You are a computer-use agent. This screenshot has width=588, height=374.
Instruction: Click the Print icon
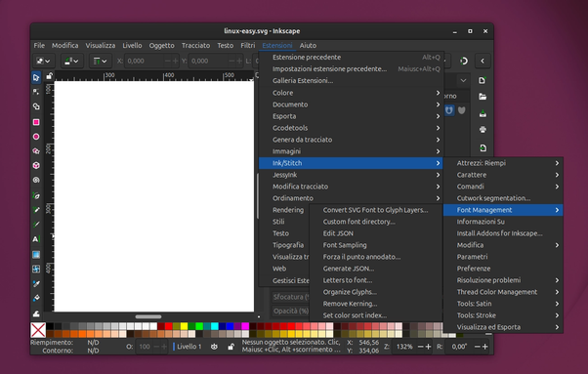[x=483, y=130]
